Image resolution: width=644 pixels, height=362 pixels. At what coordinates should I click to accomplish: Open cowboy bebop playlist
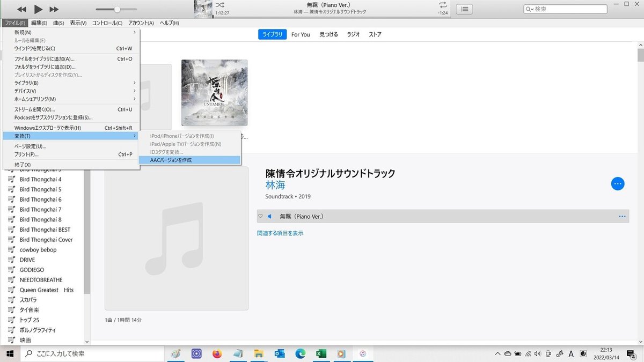click(38, 250)
